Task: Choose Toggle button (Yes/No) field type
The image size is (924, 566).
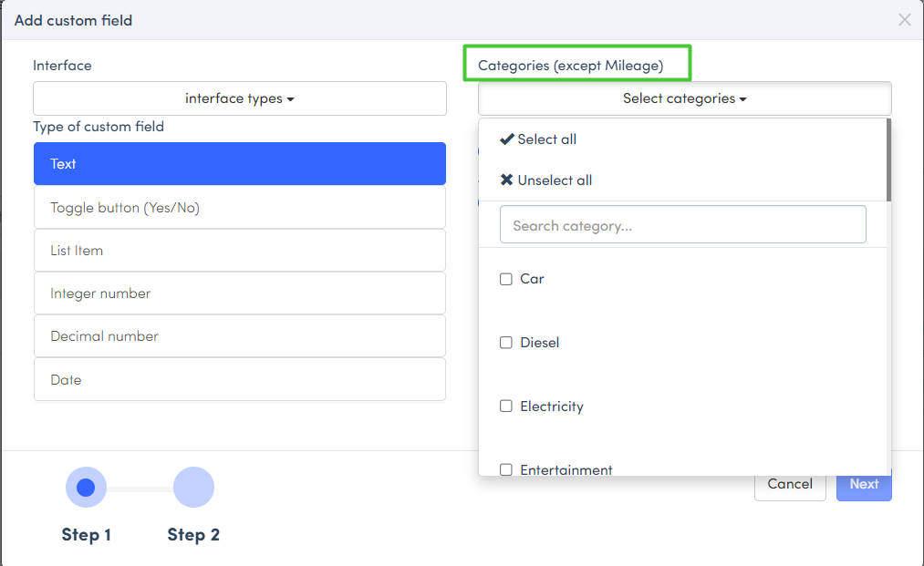Action: tap(240, 208)
